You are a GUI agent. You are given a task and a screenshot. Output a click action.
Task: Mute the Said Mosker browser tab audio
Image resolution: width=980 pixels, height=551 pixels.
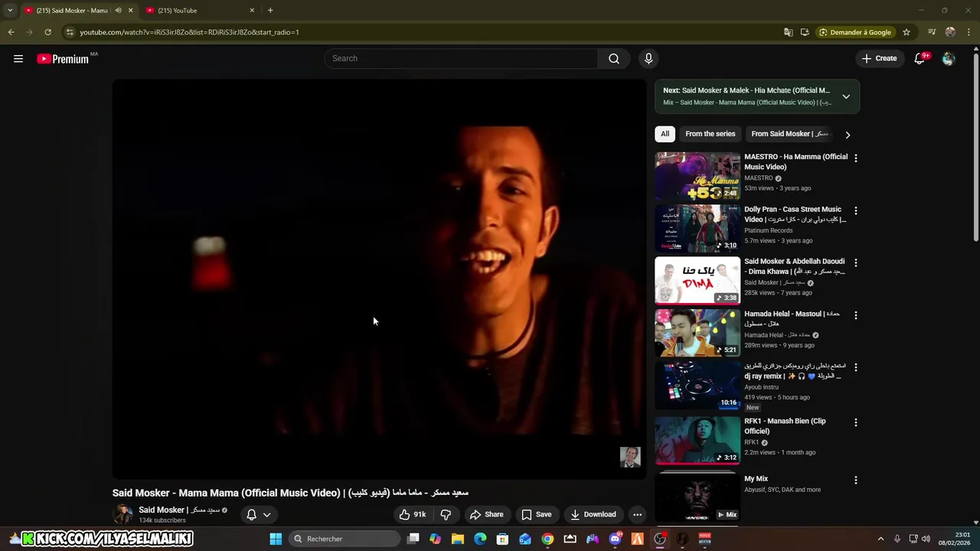[x=118, y=11]
